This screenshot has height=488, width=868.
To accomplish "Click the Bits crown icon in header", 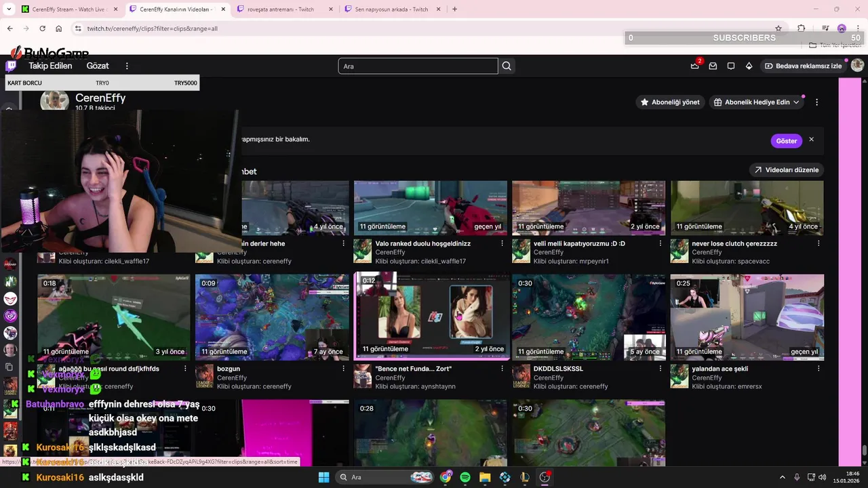I will 749,66.
